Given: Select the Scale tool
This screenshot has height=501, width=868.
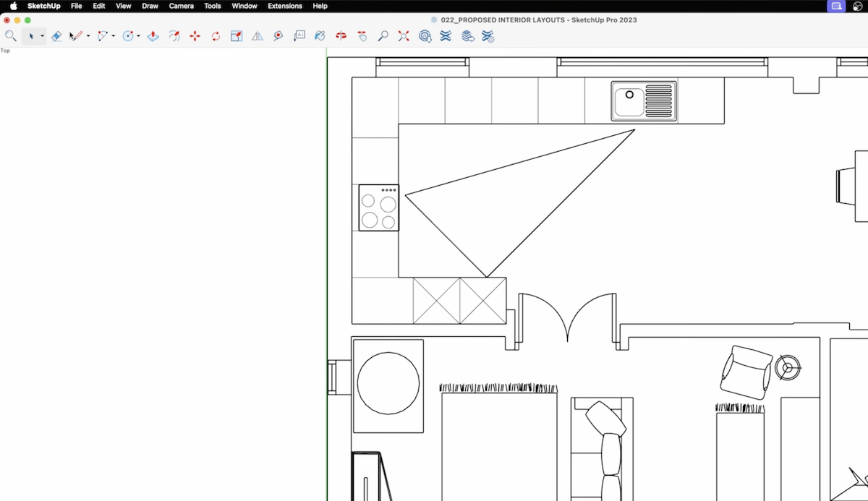Looking at the screenshot, I should coord(237,35).
